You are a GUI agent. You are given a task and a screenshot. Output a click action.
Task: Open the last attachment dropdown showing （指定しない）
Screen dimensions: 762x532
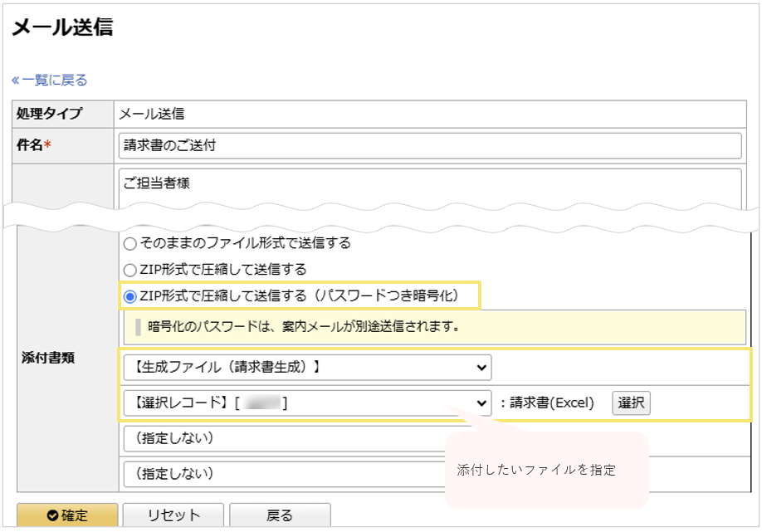tap(282, 474)
